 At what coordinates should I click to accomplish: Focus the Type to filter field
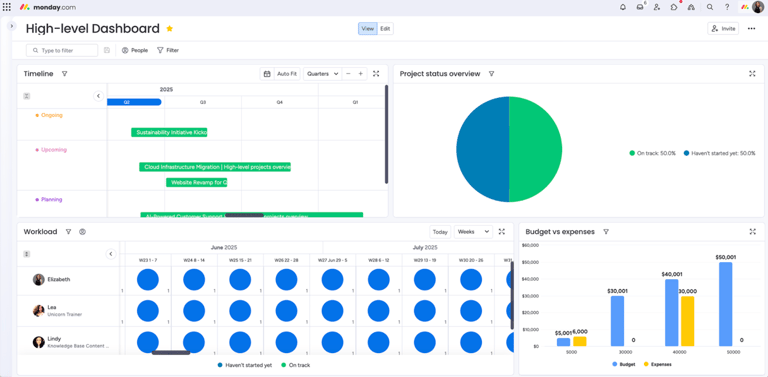click(x=62, y=50)
